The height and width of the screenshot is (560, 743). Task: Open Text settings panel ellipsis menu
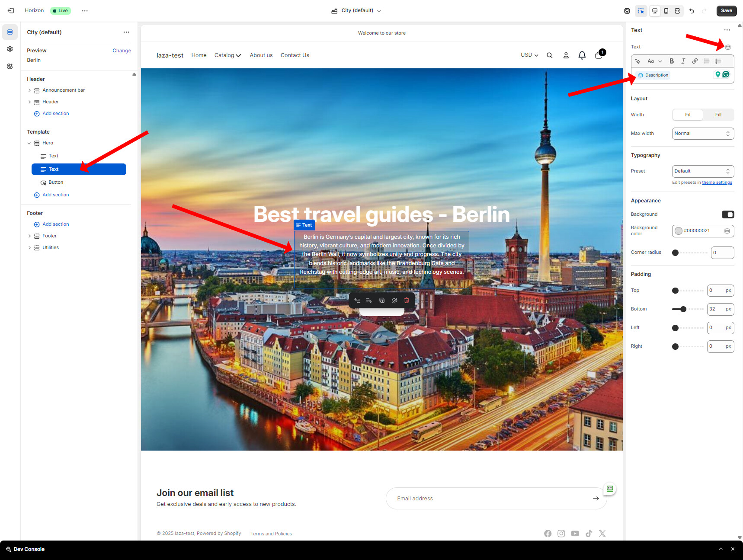point(727,30)
